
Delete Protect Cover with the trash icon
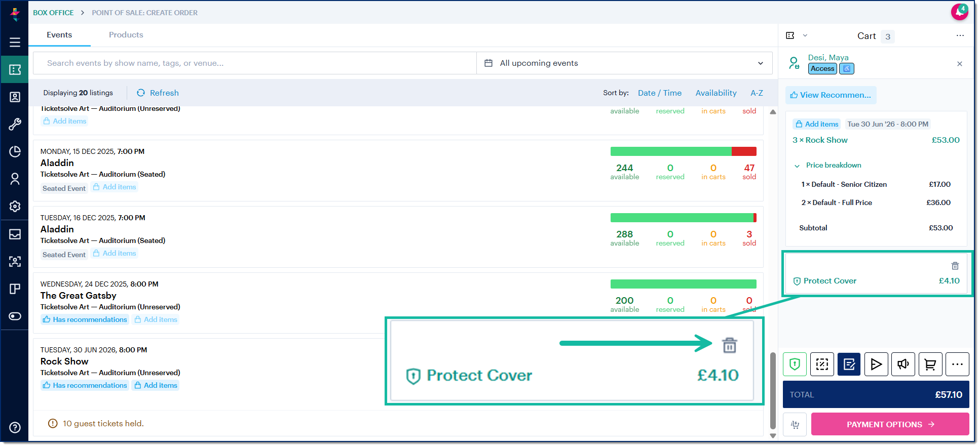955,266
